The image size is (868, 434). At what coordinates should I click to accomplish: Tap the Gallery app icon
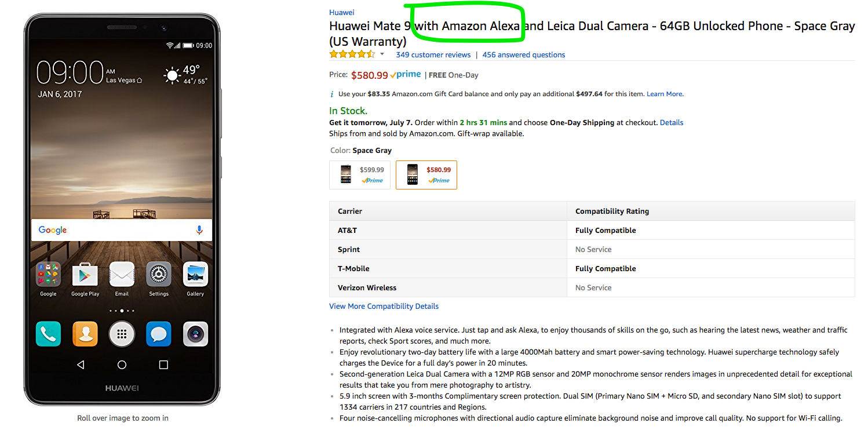(195, 275)
